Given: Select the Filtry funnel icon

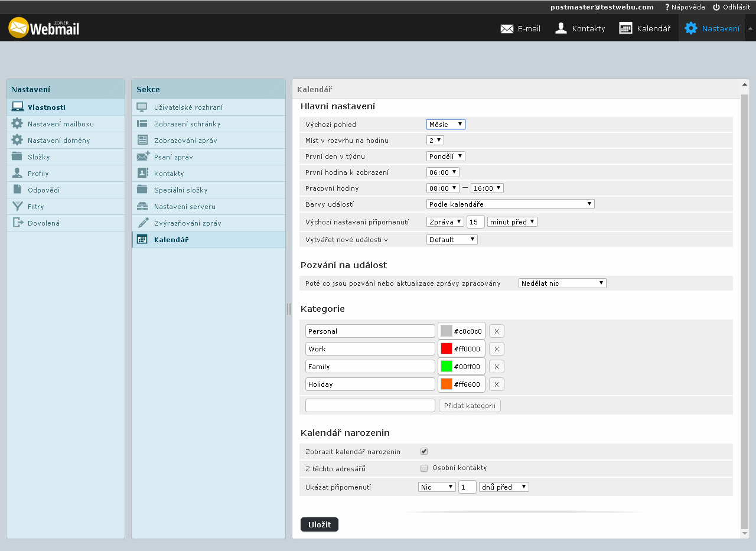Looking at the screenshot, I should [x=17, y=207].
